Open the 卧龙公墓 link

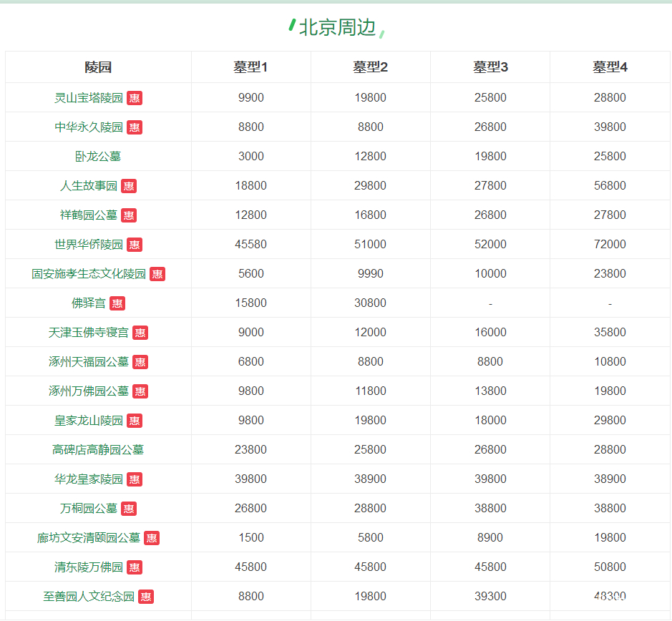[x=98, y=157]
